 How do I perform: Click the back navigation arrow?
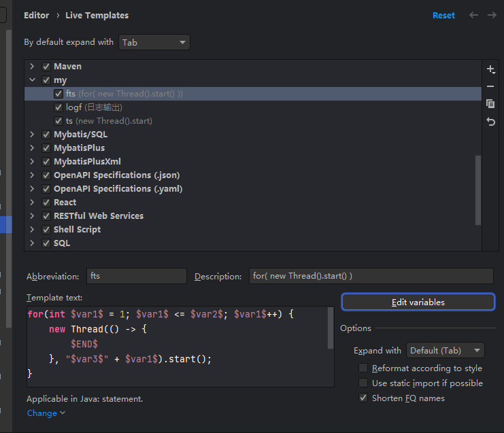point(474,15)
